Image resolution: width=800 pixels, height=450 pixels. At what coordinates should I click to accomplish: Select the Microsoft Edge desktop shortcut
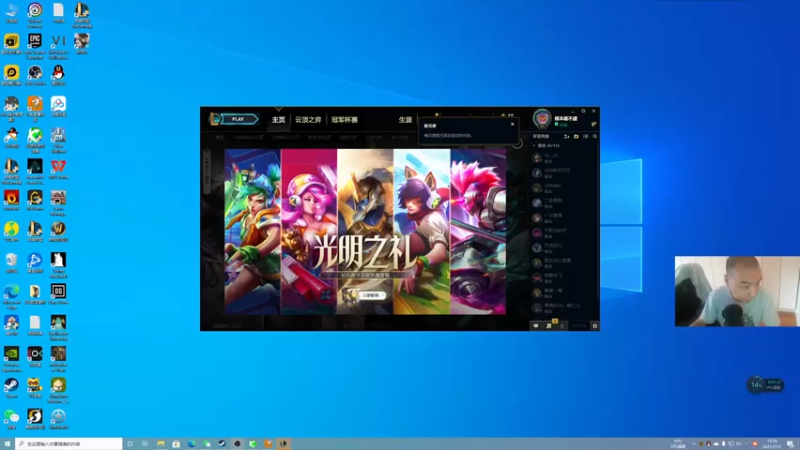pos(11,294)
